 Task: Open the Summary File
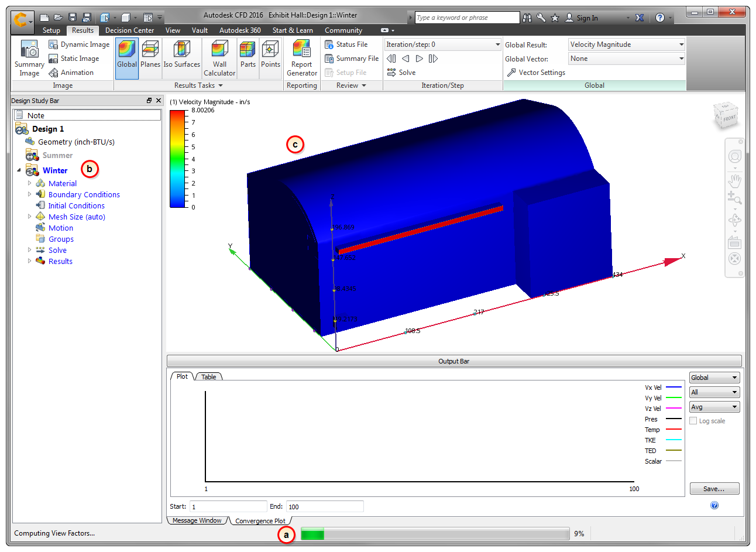352,59
